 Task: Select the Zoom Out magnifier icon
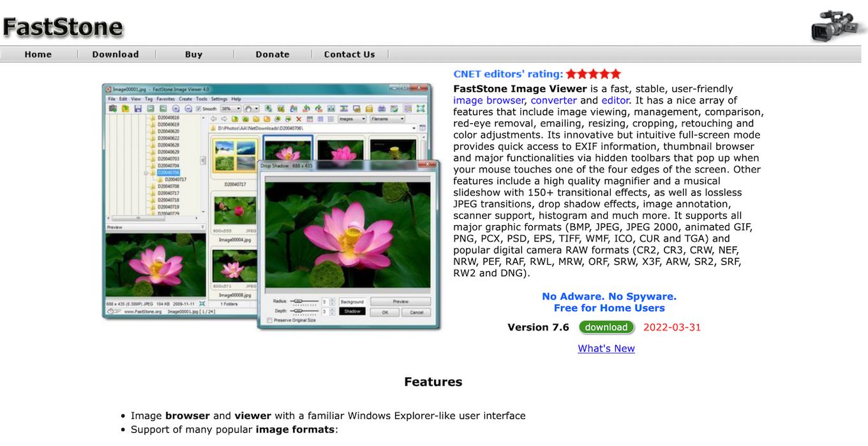[189, 108]
